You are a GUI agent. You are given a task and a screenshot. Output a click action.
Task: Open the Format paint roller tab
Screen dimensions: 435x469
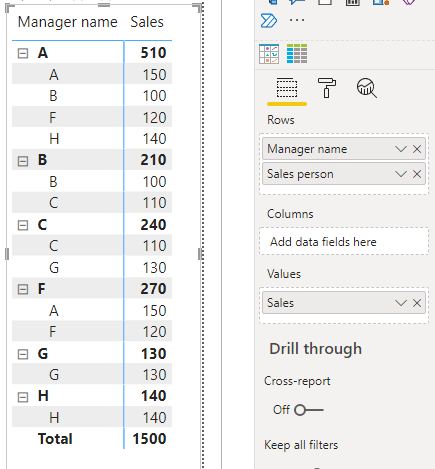327,88
